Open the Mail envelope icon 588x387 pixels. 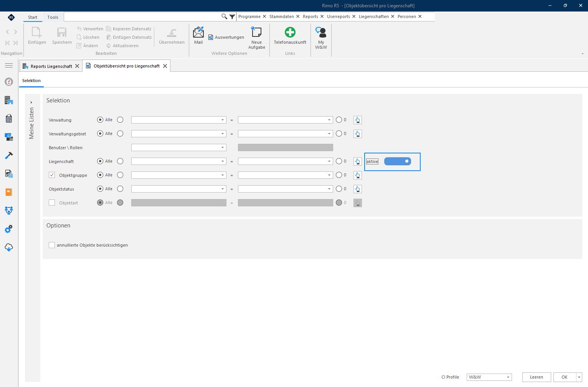click(198, 33)
